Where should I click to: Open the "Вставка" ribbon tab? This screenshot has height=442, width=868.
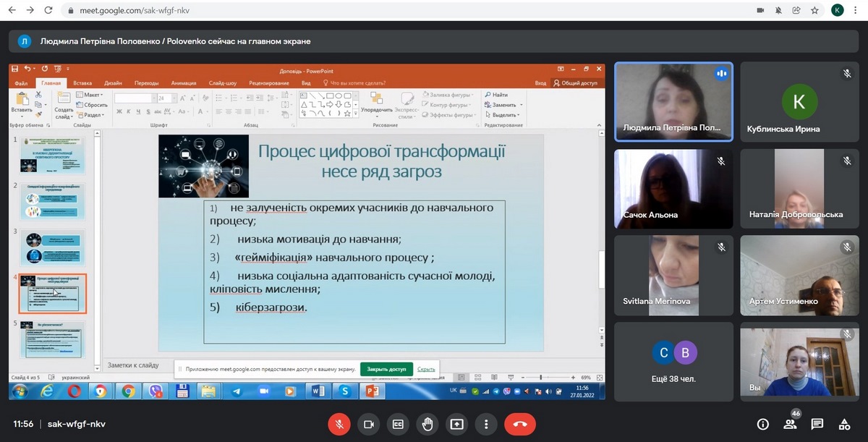[82, 83]
